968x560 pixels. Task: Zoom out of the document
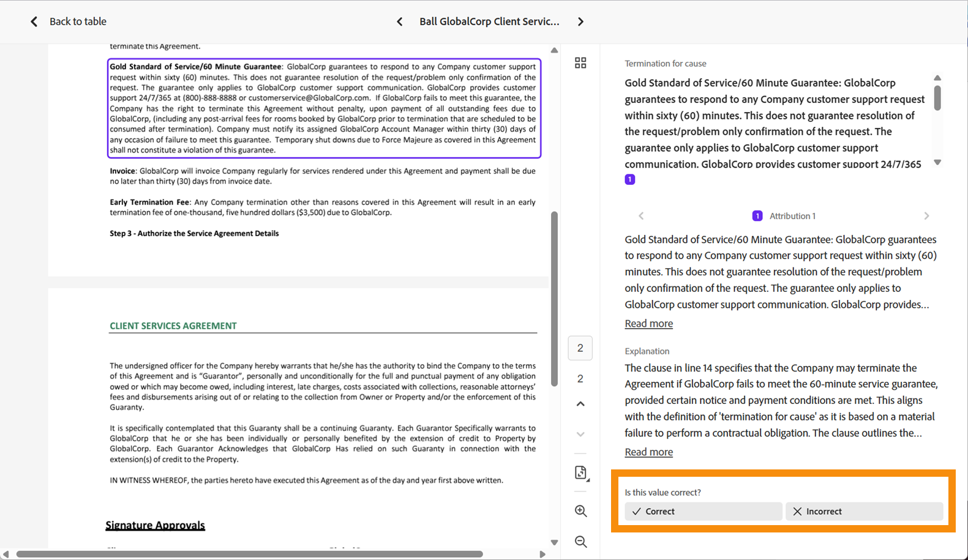pos(580,542)
